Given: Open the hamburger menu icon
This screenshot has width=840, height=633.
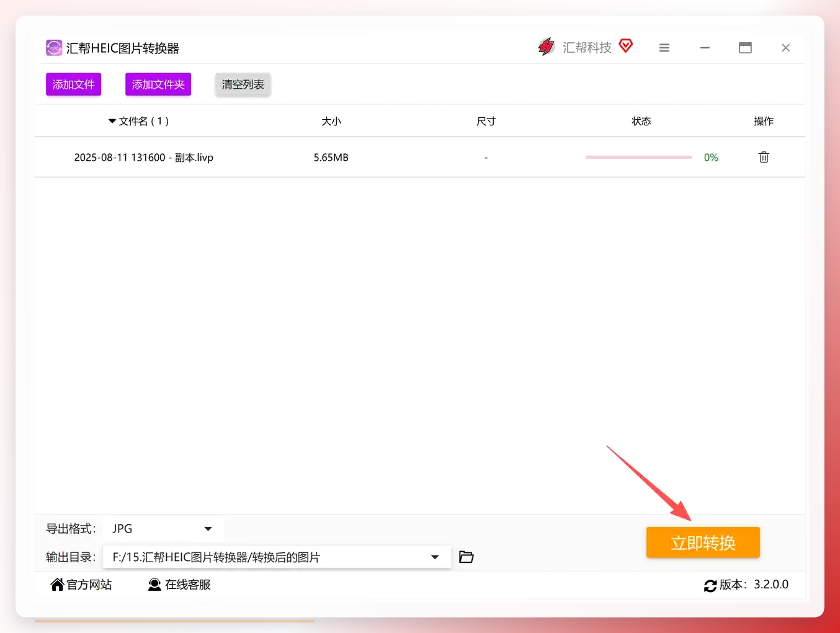Looking at the screenshot, I should point(664,48).
